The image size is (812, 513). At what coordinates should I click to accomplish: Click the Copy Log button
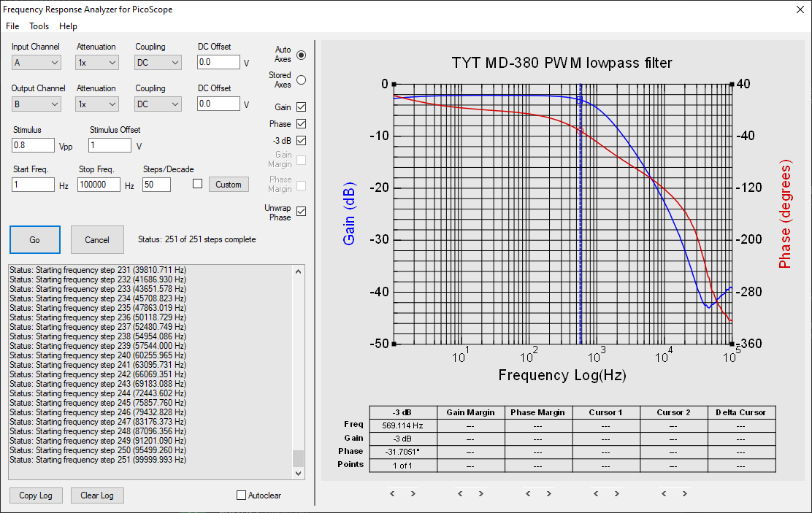pos(36,495)
